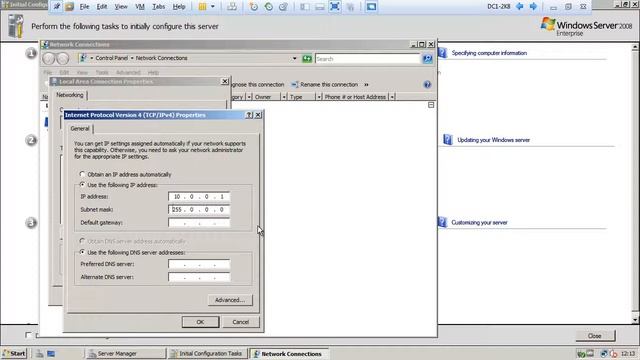This screenshot has width=640, height=360.
Task: Click the full screen mode icon
Action: [335, 7]
